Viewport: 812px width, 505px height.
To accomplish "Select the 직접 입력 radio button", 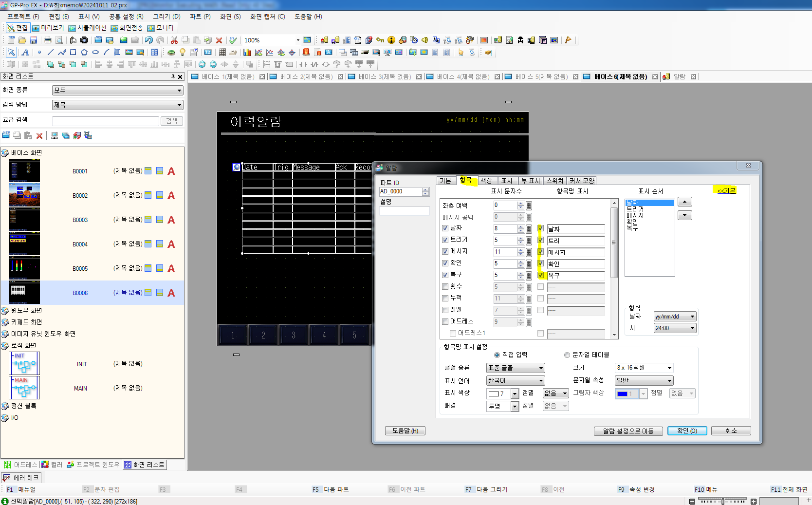I will 497,355.
